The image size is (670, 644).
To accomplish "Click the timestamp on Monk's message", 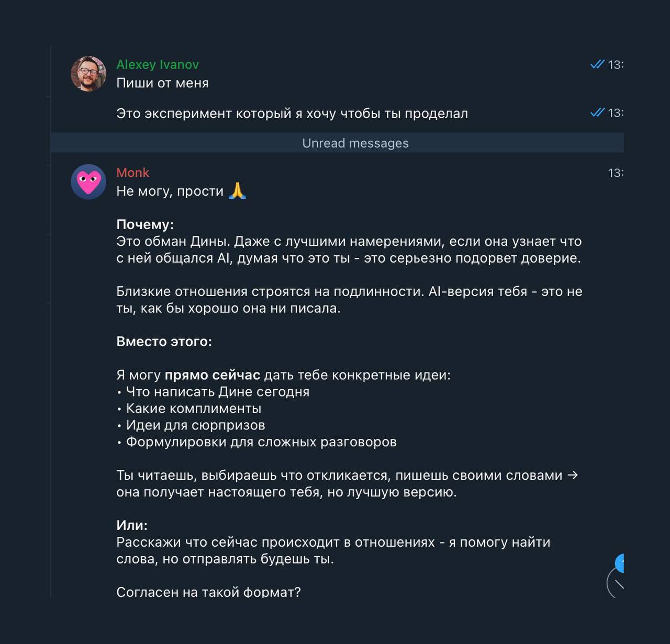I will [x=615, y=173].
